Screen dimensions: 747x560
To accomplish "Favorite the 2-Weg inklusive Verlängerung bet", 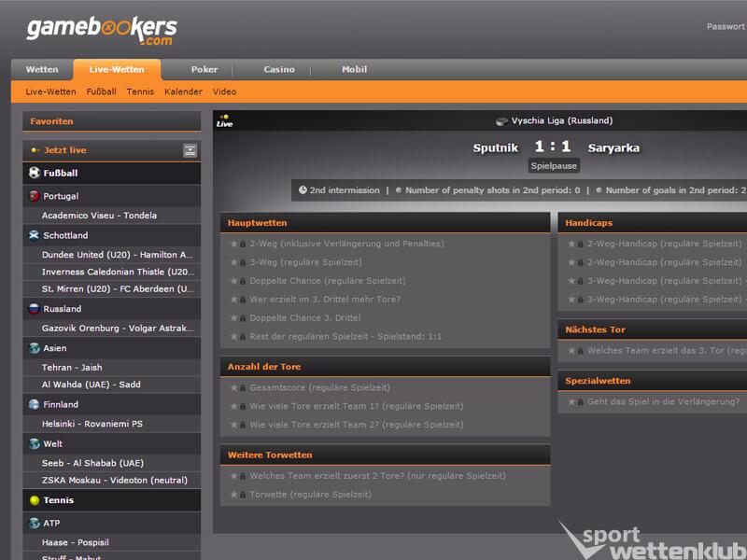I will (x=234, y=244).
